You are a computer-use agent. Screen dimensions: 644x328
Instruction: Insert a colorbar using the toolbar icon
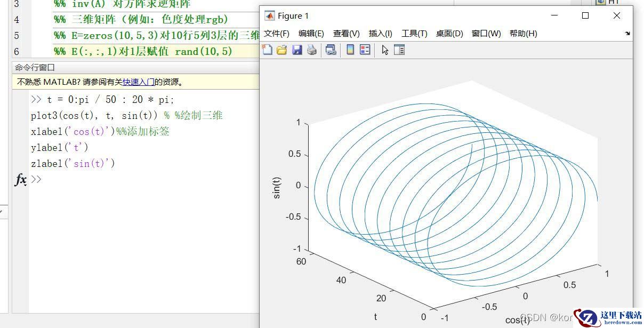(350, 50)
